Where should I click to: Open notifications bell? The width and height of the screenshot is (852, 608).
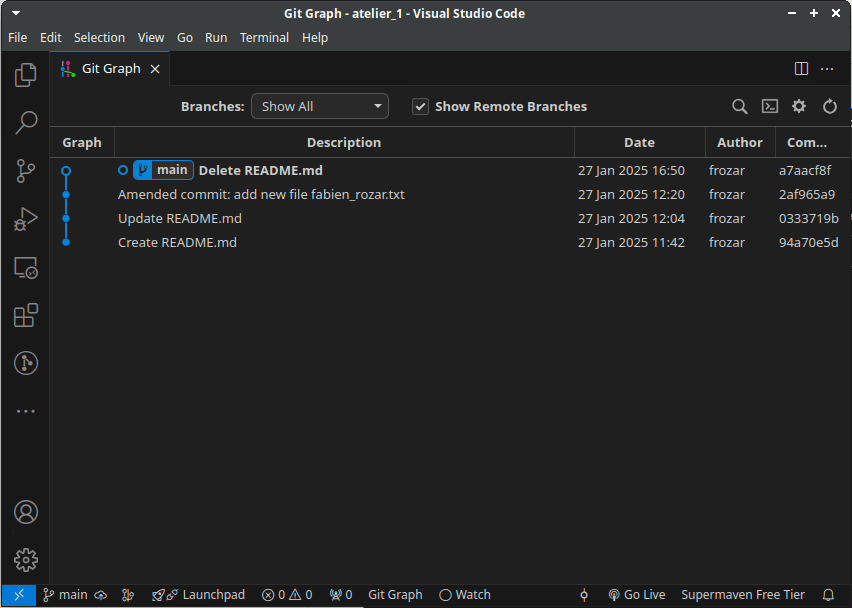tap(828, 595)
